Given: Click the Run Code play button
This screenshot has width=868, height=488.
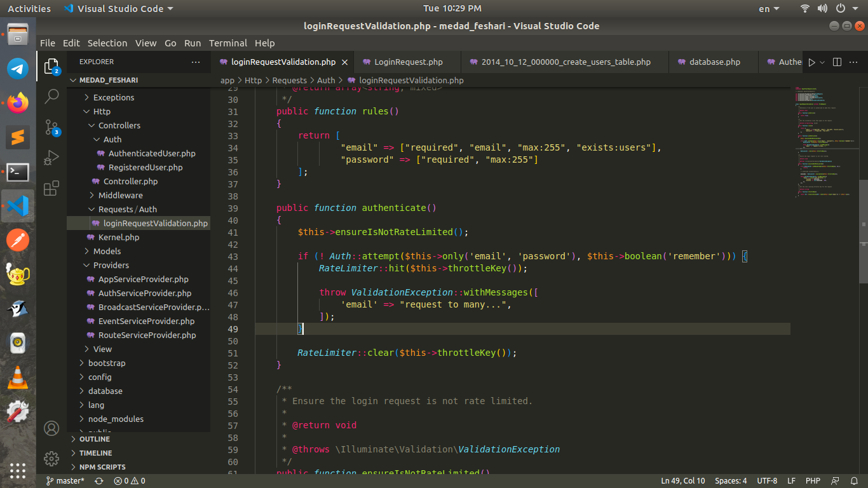Looking at the screenshot, I should point(811,62).
